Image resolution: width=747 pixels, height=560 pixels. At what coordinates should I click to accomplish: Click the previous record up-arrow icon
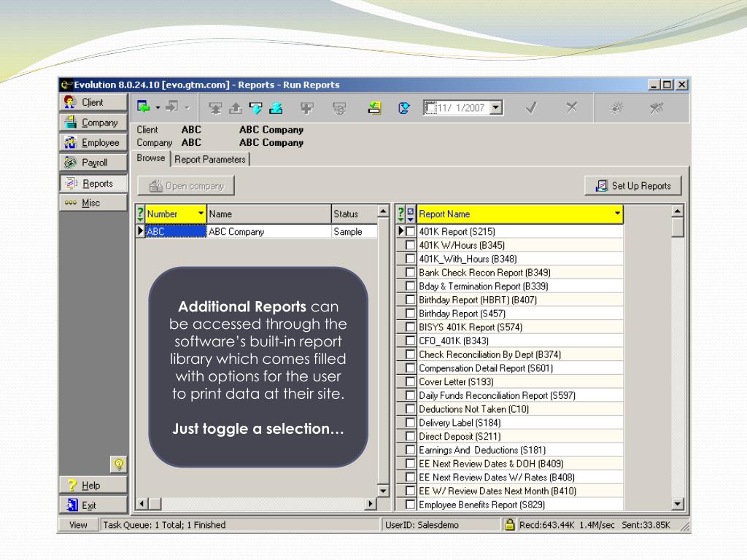pos(236,109)
